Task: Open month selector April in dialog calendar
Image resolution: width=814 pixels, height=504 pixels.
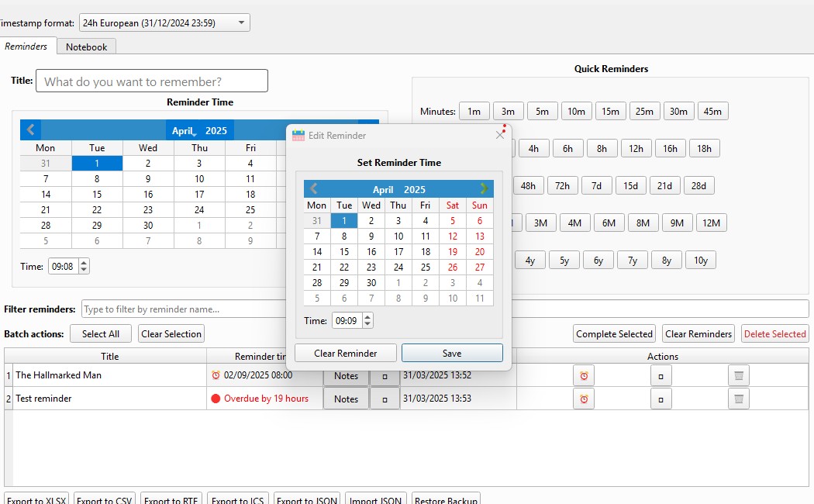Action: click(x=383, y=189)
